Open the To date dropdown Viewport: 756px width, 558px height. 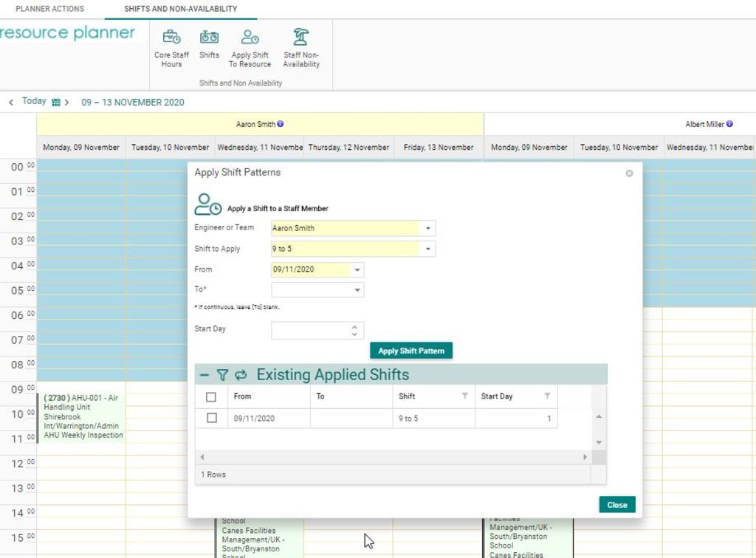coord(357,290)
